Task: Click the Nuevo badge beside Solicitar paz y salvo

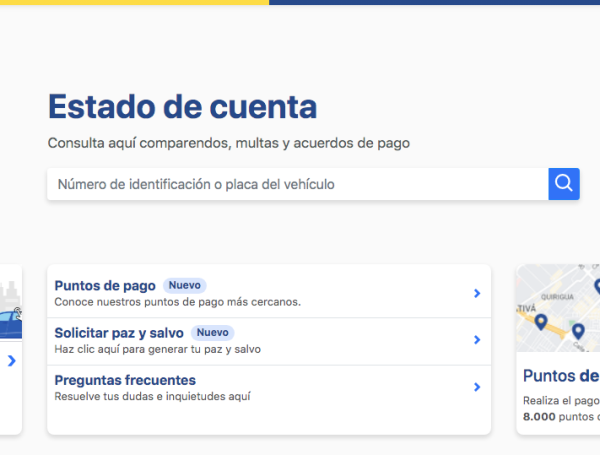Action: point(212,332)
